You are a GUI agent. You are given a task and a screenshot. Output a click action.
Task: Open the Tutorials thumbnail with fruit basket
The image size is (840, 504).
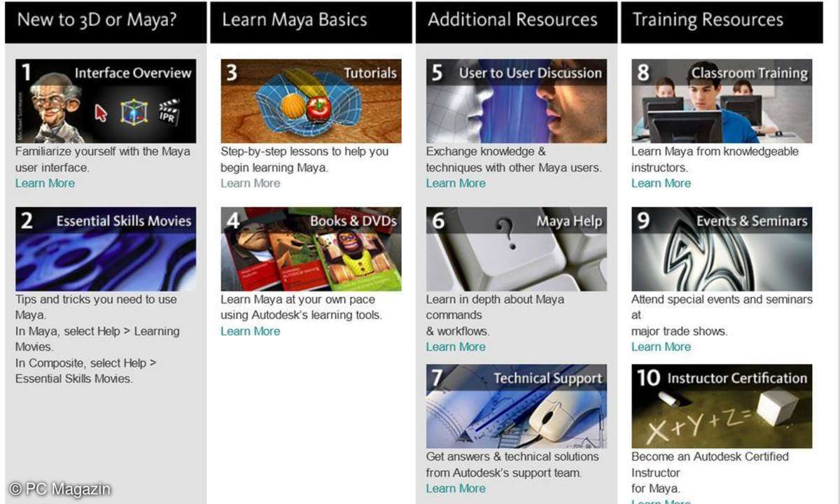(x=311, y=101)
